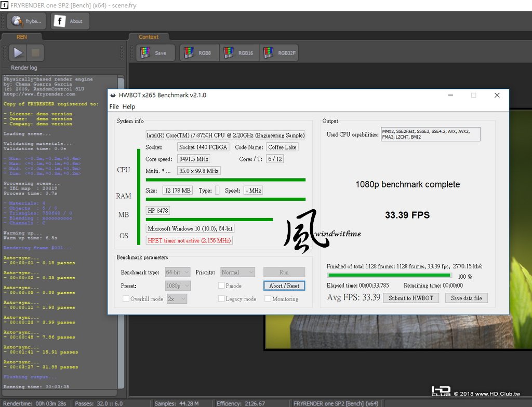The image size is (532, 407).
Task: Click the HPET timer not active warning
Action: coord(189,240)
